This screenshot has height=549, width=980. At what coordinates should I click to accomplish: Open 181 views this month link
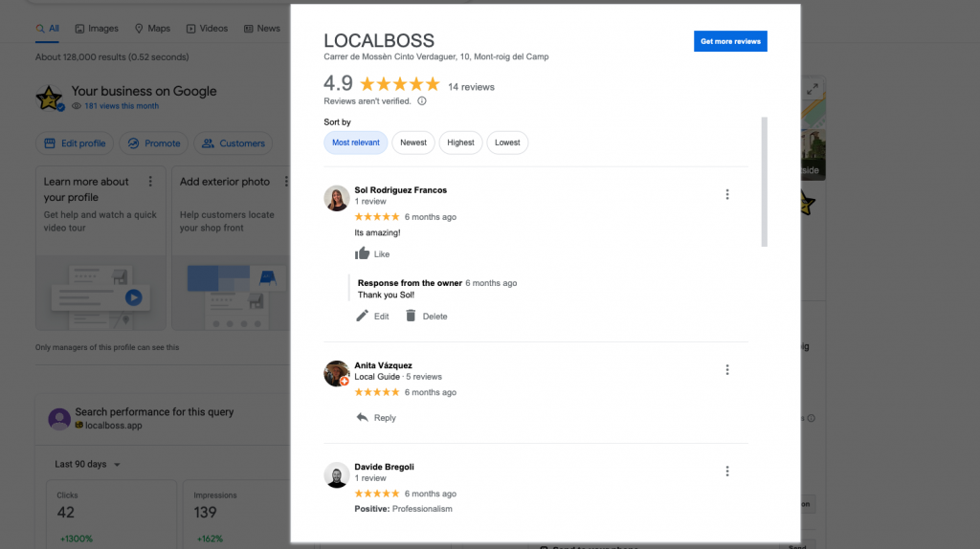pyautogui.click(x=122, y=106)
